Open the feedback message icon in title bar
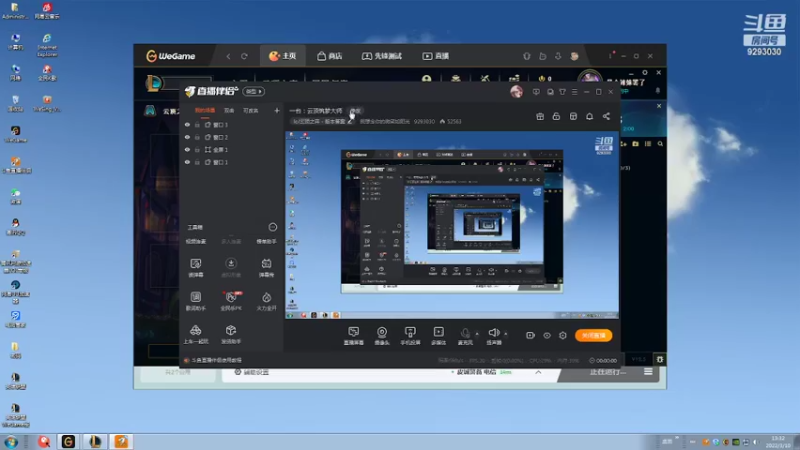 (536, 92)
